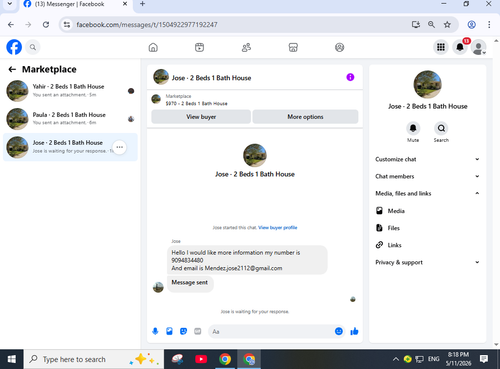Click the purple conversation information icon

[x=350, y=77]
